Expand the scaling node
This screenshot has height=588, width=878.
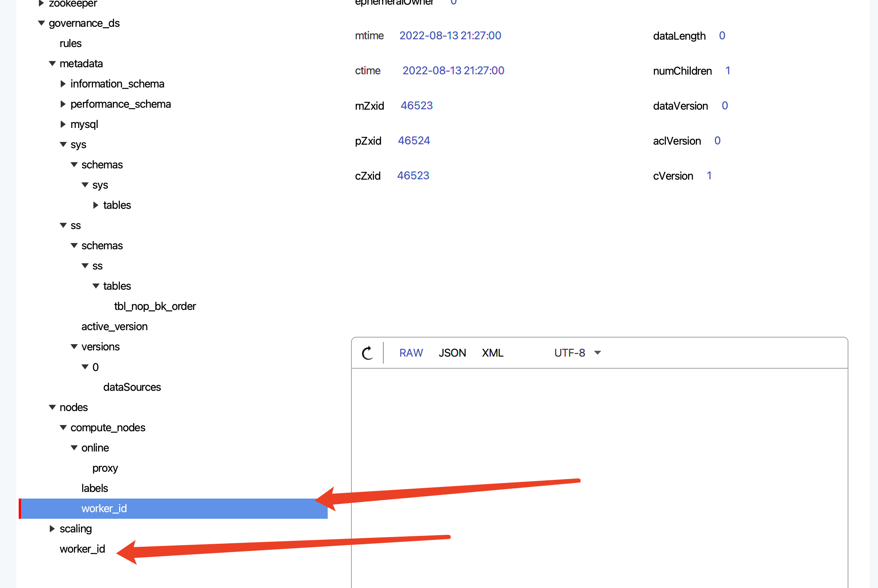pyautogui.click(x=52, y=528)
